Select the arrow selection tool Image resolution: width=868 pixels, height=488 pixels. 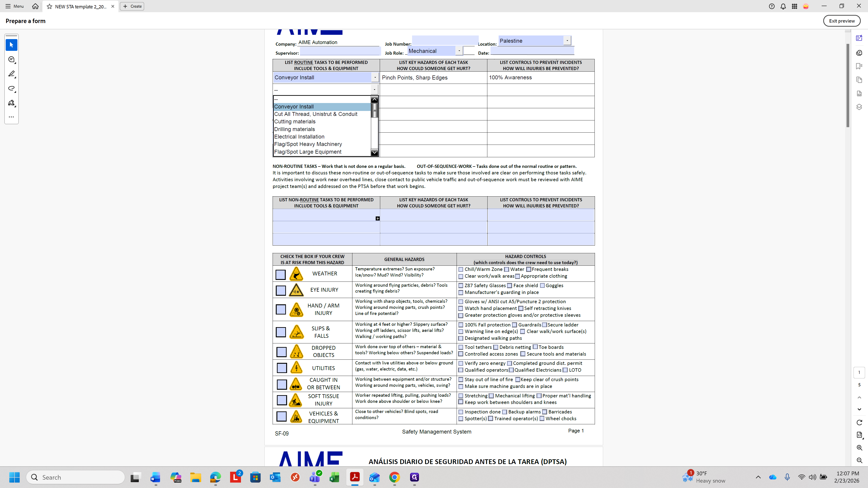(x=12, y=45)
